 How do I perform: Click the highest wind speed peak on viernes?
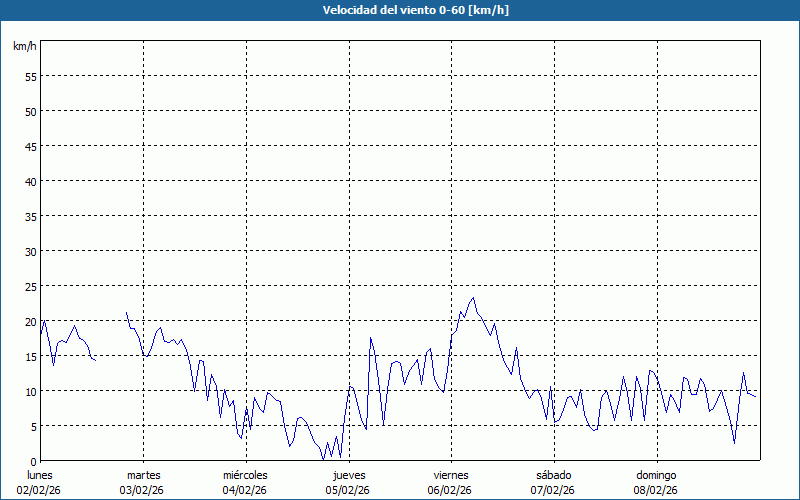click(473, 298)
